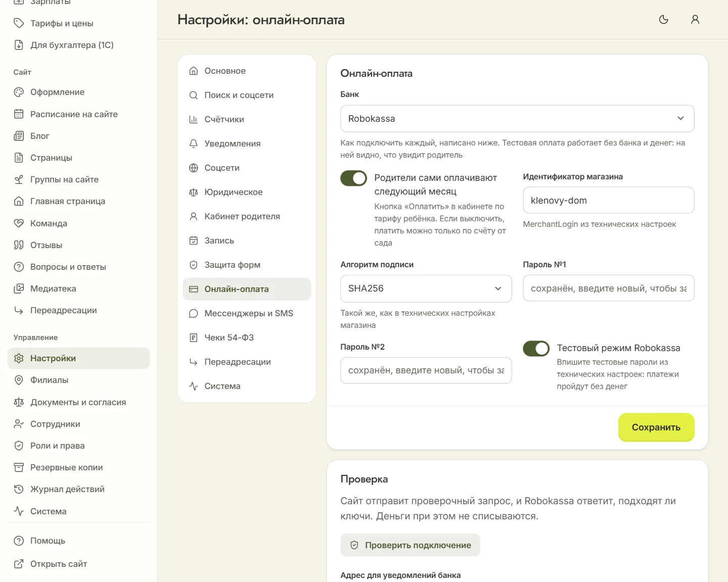Open the highlighted Настройки sidebar item
Viewport: 728px width, 582px height.
point(78,358)
